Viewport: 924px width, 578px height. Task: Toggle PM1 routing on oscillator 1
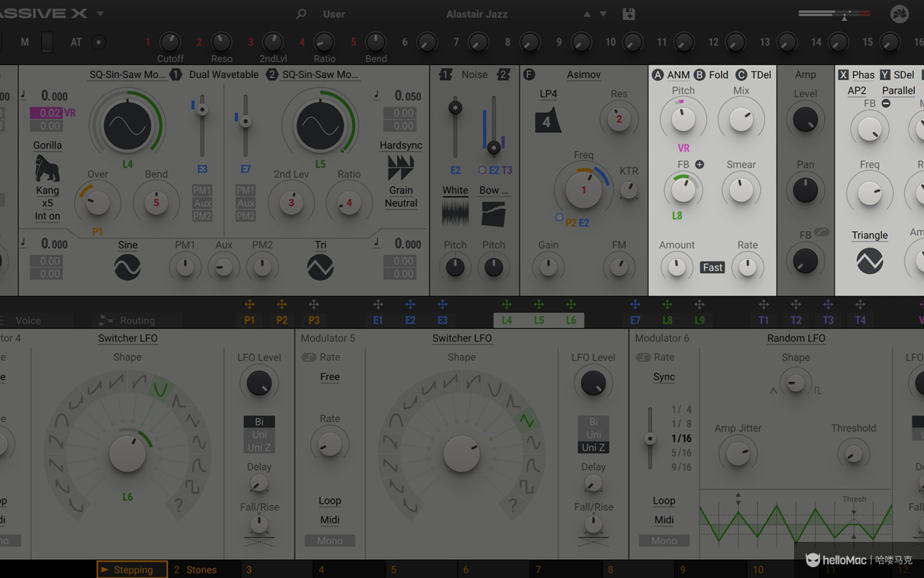pyautogui.click(x=202, y=190)
